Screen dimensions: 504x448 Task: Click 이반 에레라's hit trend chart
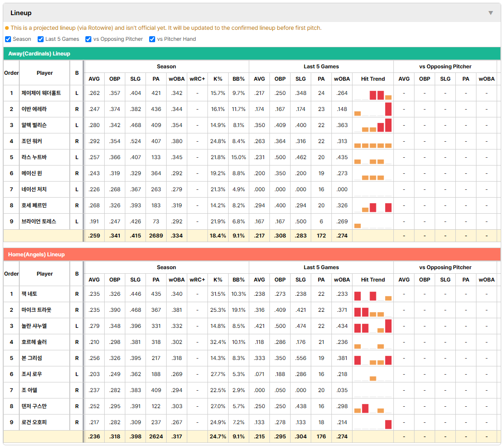tap(373, 109)
